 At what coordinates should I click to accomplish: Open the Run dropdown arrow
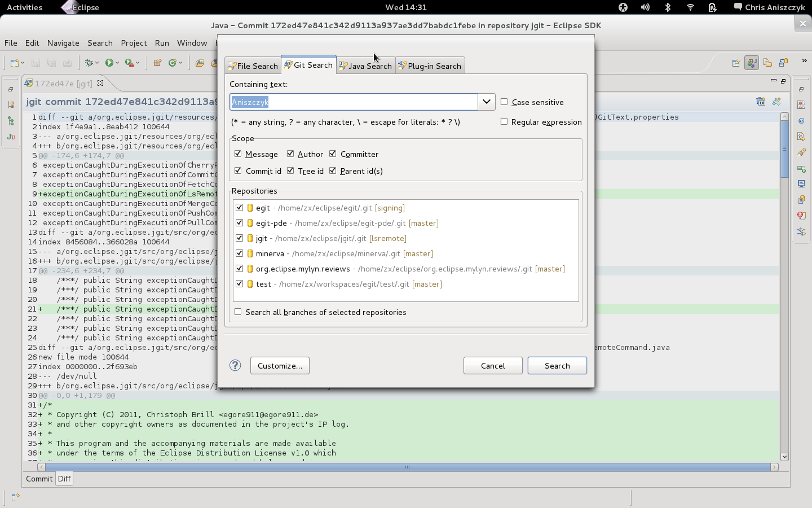pos(117,63)
